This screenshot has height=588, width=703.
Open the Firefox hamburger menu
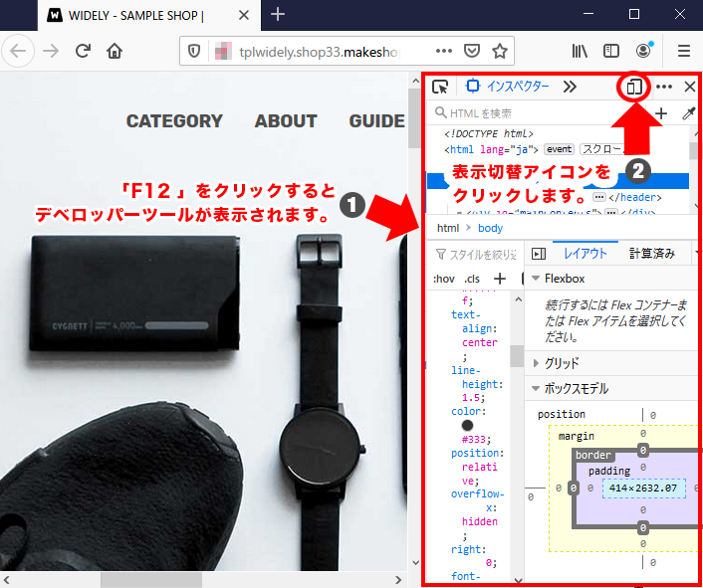[x=684, y=51]
